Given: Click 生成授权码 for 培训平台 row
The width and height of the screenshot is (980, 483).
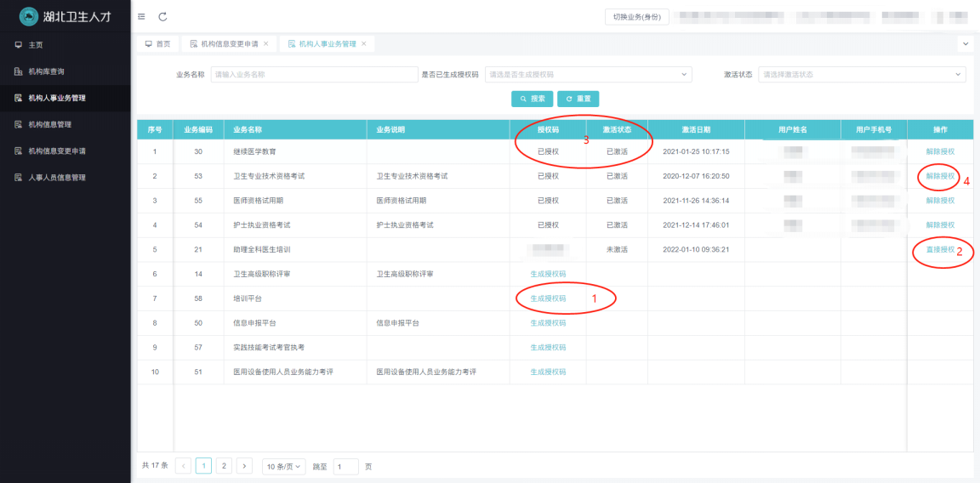Looking at the screenshot, I should [x=548, y=298].
